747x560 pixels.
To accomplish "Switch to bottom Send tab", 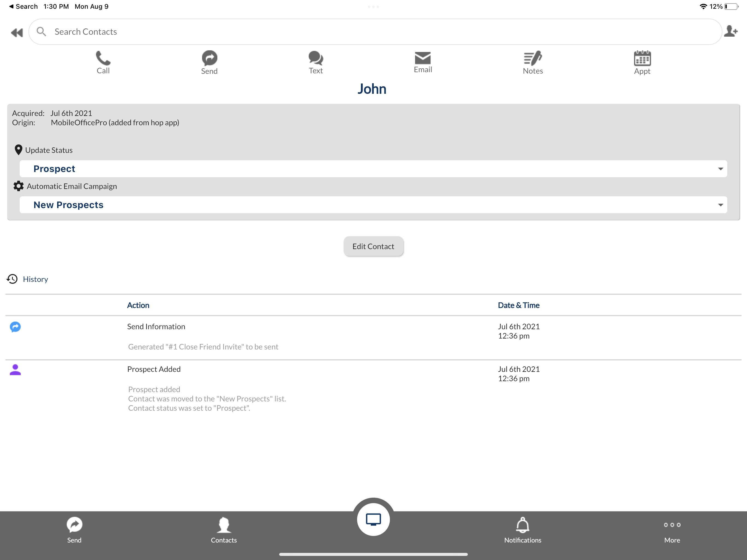I will point(74,530).
